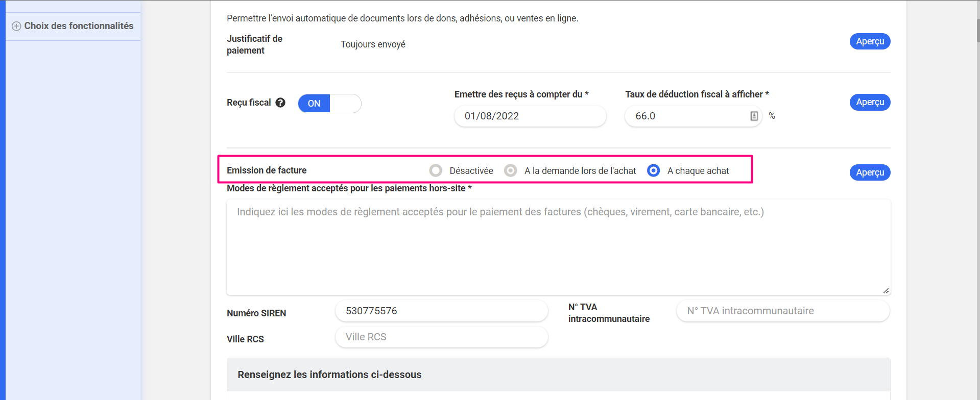This screenshot has width=980, height=400.
Task: Grab the resize handle of the payment modes textarea
Action: (x=886, y=290)
